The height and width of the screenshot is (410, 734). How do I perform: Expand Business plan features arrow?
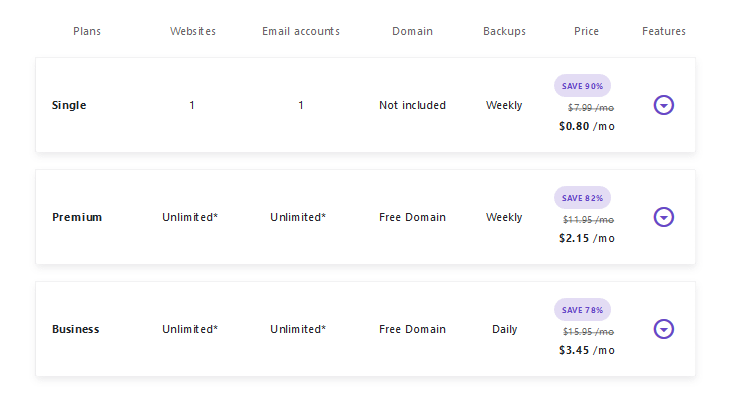tap(664, 329)
